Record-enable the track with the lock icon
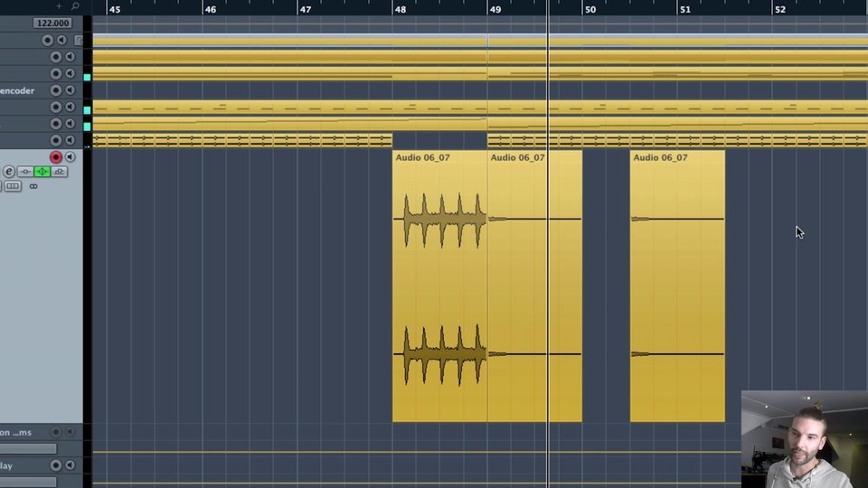 [47, 40]
